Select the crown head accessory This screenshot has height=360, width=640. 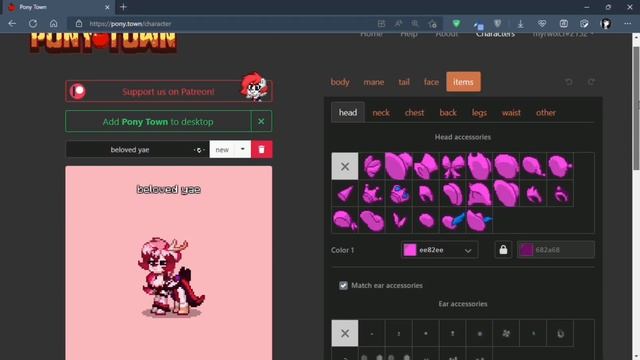[x=372, y=193]
